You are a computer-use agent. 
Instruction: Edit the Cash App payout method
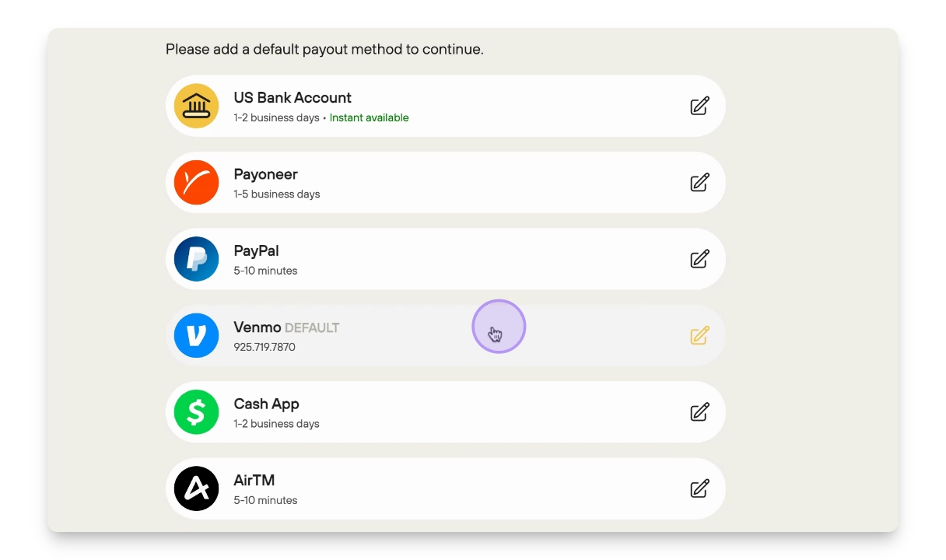[x=699, y=412]
